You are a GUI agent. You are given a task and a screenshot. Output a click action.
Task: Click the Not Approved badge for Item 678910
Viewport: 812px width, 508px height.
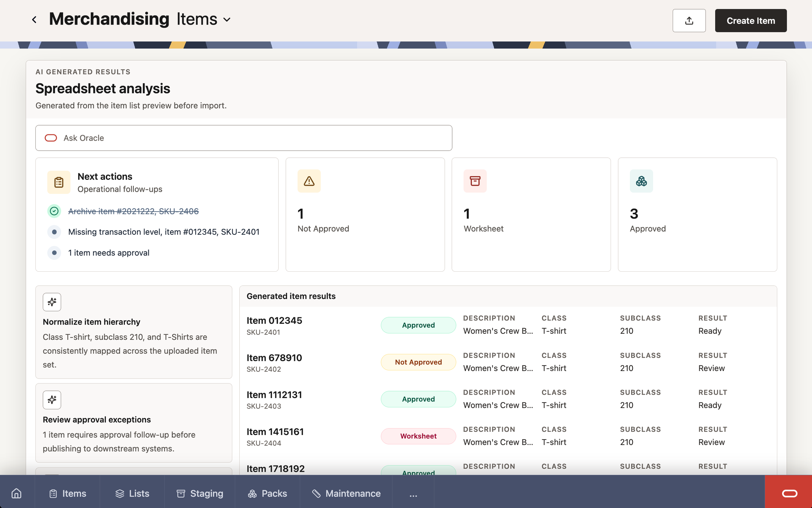tap(418, 362)
